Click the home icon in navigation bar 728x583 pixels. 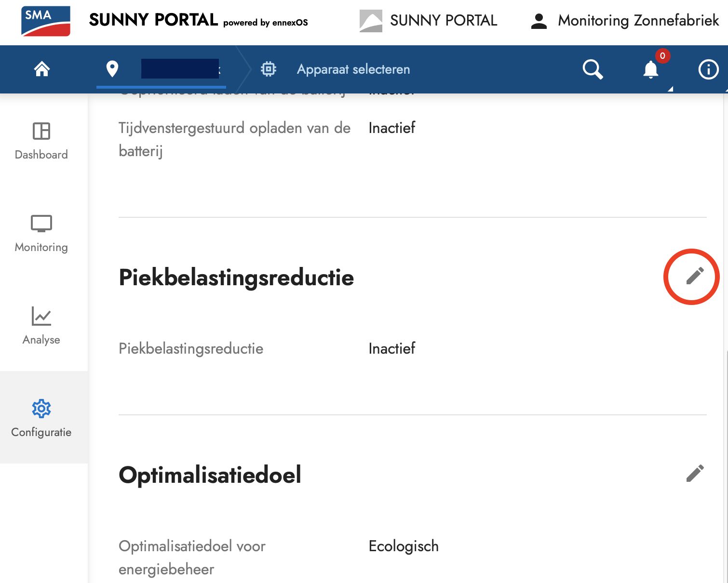pos(41,69)
